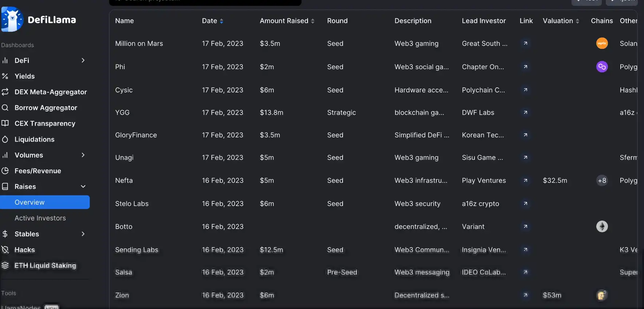This screenshot has height=309, width=644.
Task: Collapse the Raises section chevron
Action: (x=83, y=186)
